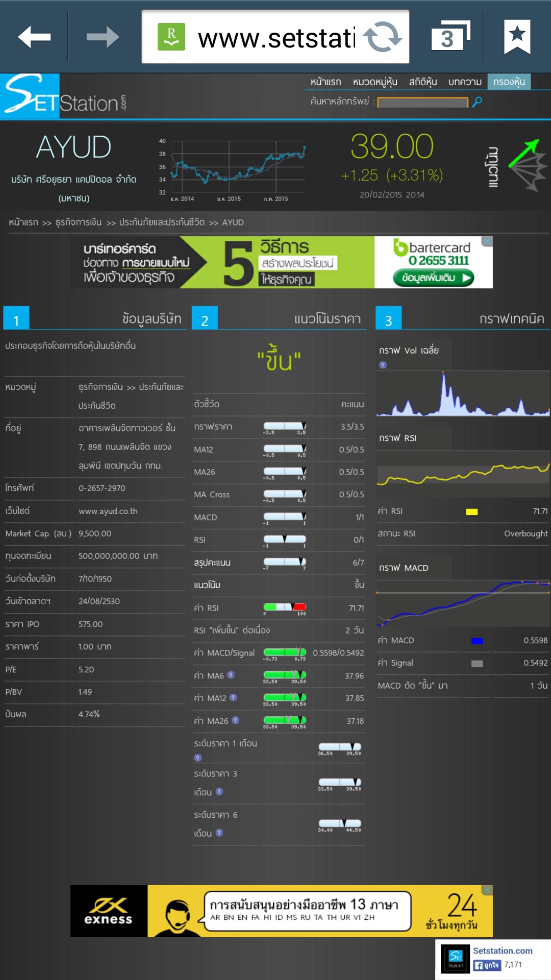The width and height of the screenshot is (551, 980).
Task: Open the browser bookmarks star icon
Action: point(517,36)
